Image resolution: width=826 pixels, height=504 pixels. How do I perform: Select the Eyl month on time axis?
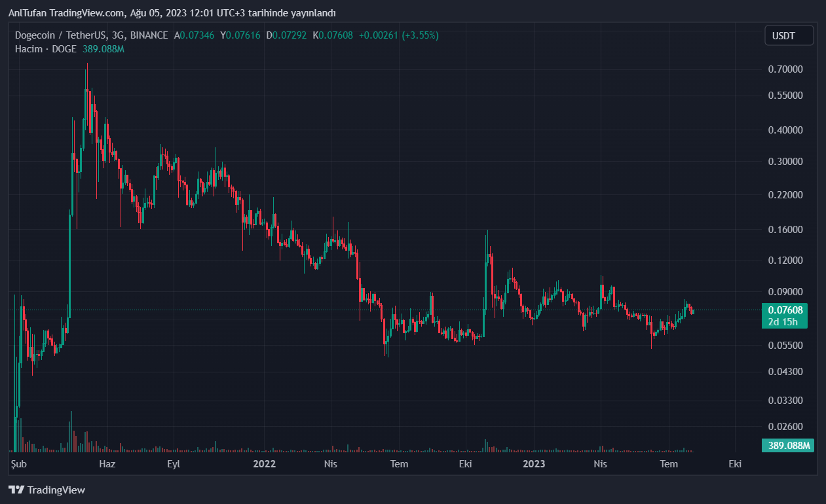pyautogui.click(x=173, y=464)
